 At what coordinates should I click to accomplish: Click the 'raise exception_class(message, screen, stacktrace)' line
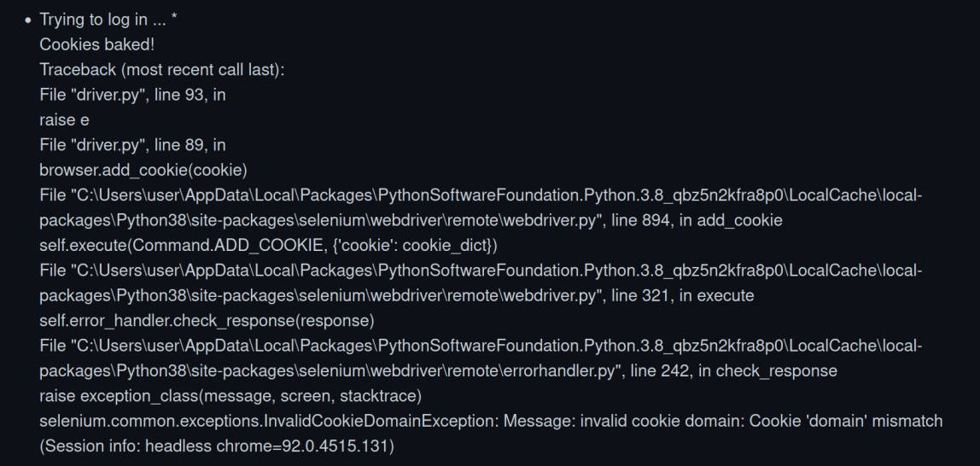[230, 396]
